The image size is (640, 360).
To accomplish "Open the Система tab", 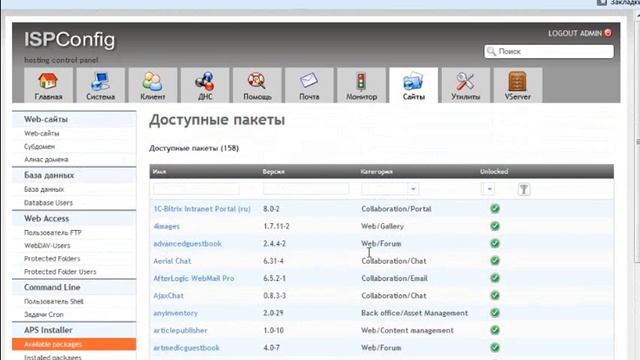I will click(x=100, y=85).
